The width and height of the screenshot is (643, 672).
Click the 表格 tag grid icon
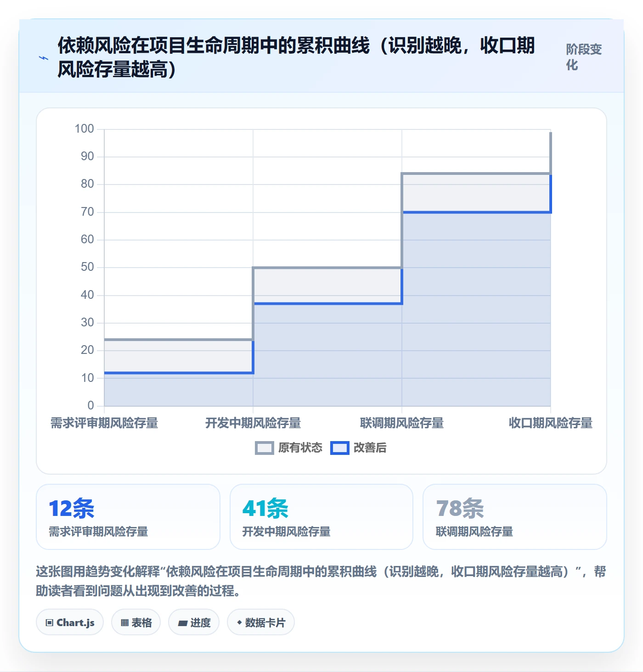(124, 623)
